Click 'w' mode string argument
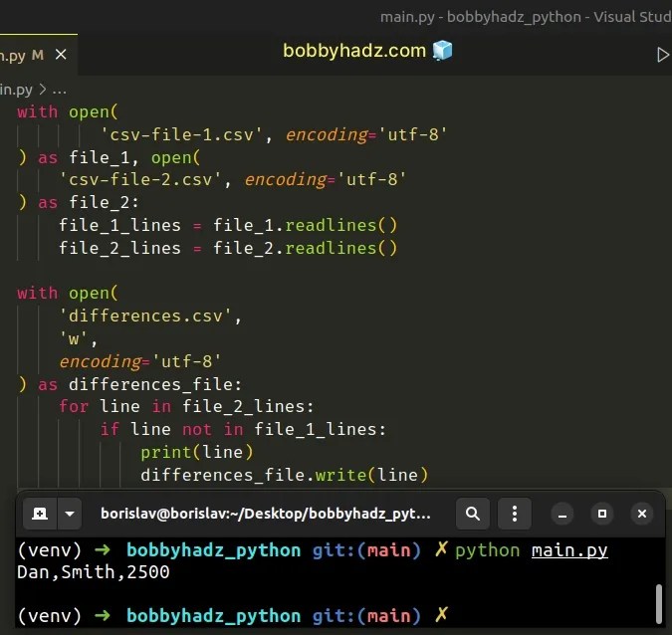672x635 pixels. click(x=74, y=339)
